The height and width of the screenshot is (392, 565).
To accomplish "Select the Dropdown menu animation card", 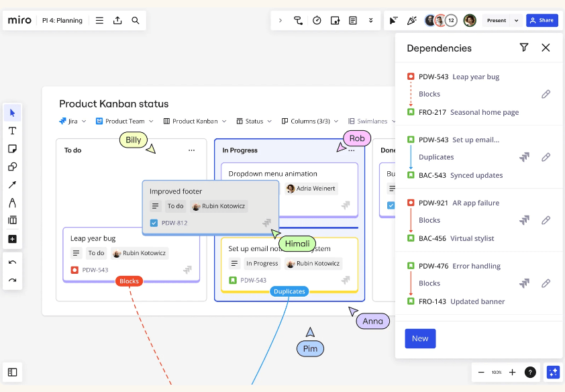I will pyautogui.click(x=289, y=190).
